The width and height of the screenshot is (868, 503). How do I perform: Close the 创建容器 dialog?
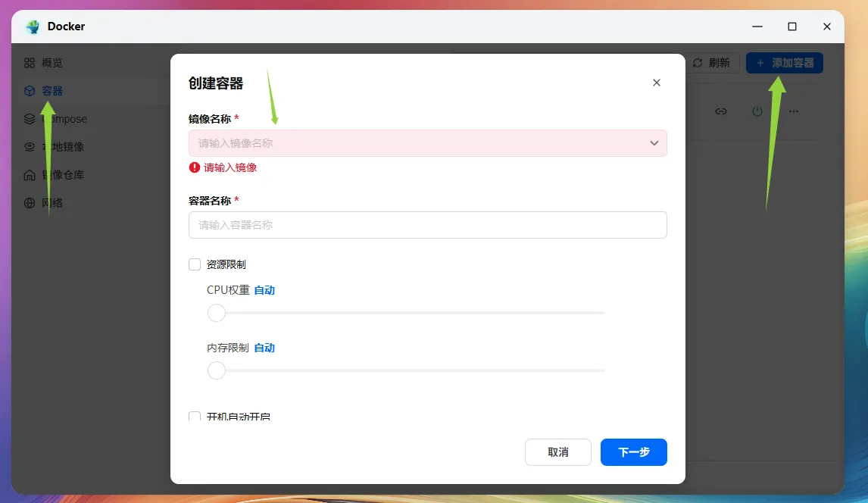(x=657, y=83)
